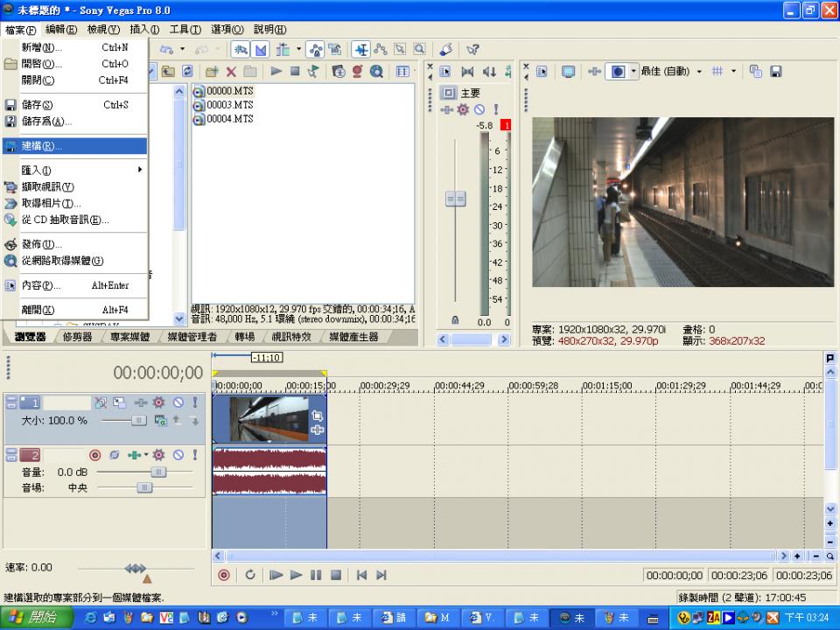Viewport: 840px width, 630px height.
Task: Arm audio track 2 for record
Action: (x=95, y=455)
